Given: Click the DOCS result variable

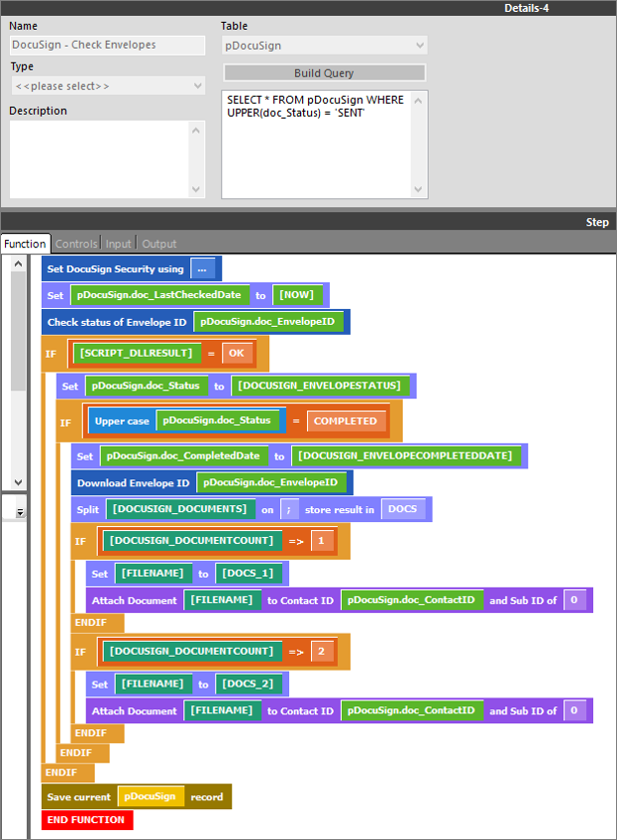Looking at the screenshot, I should (403, 509).
